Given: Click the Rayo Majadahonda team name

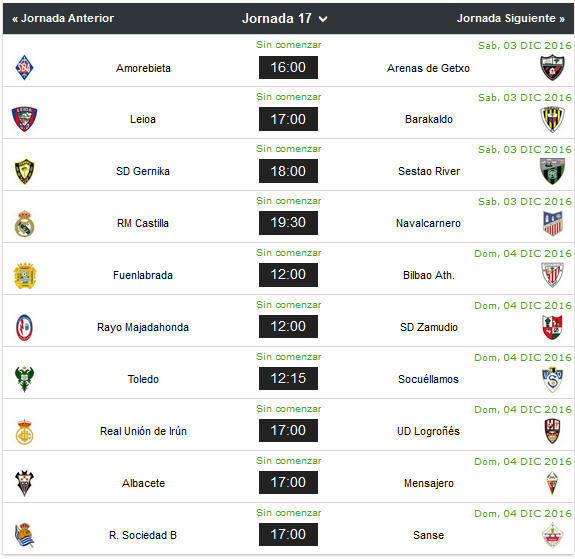Looking at the screenshot, I should [x=143, y=327].
